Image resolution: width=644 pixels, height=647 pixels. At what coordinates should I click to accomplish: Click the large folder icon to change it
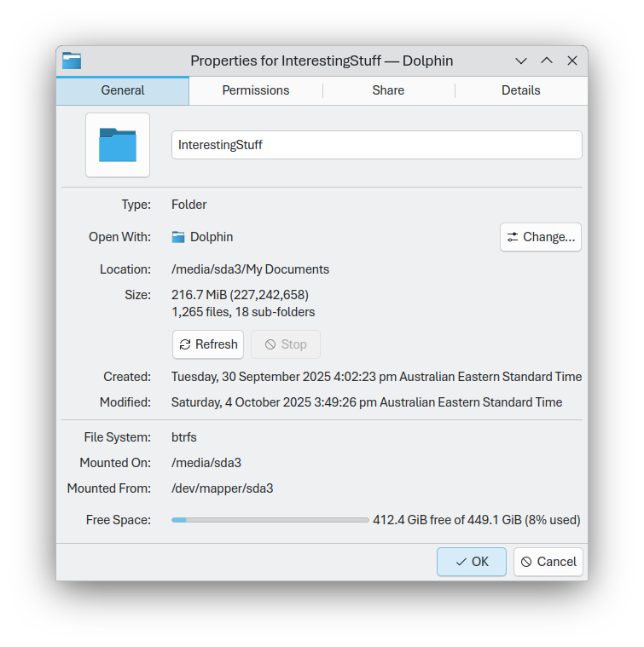(118, 145)
